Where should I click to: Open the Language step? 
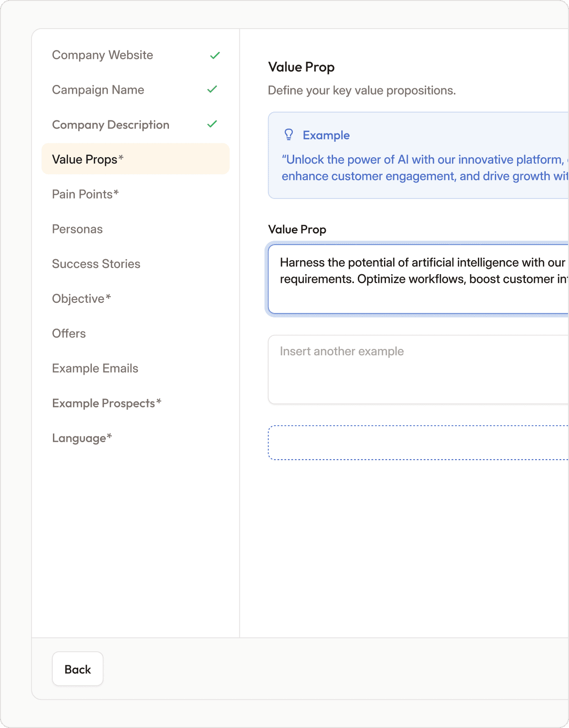pyautogui.click(x=135, y=438)
